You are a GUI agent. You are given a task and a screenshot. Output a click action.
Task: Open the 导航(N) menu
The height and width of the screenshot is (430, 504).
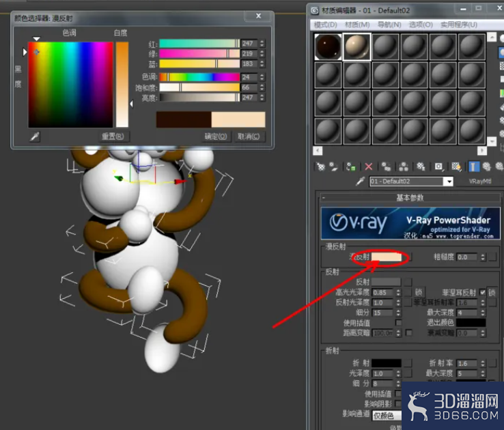(389, 25)
